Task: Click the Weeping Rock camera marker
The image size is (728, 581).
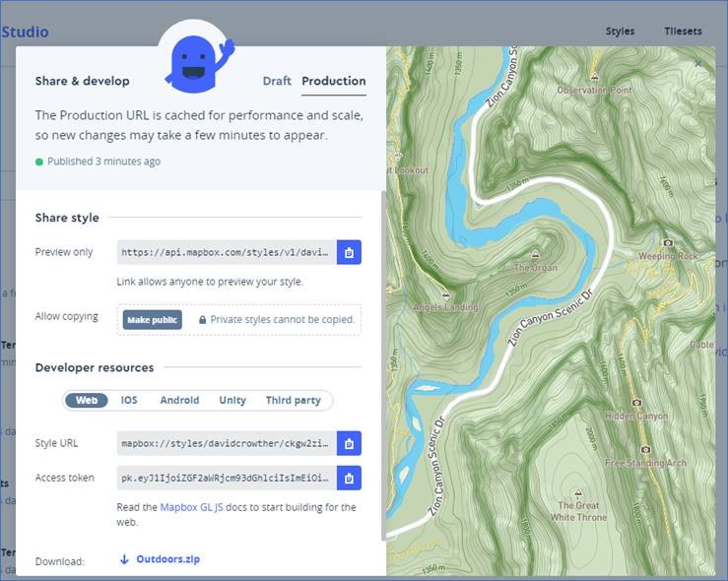Action: pos(668,242)
